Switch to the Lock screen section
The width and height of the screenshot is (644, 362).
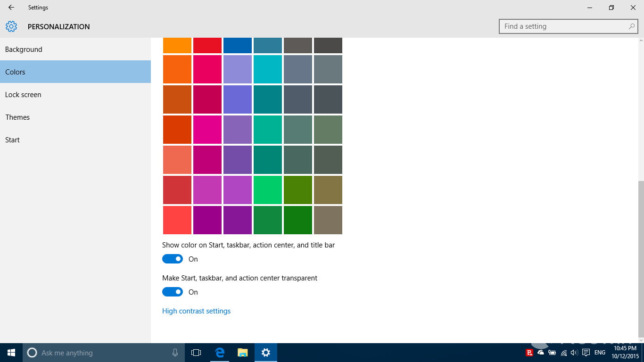(23, 95)
